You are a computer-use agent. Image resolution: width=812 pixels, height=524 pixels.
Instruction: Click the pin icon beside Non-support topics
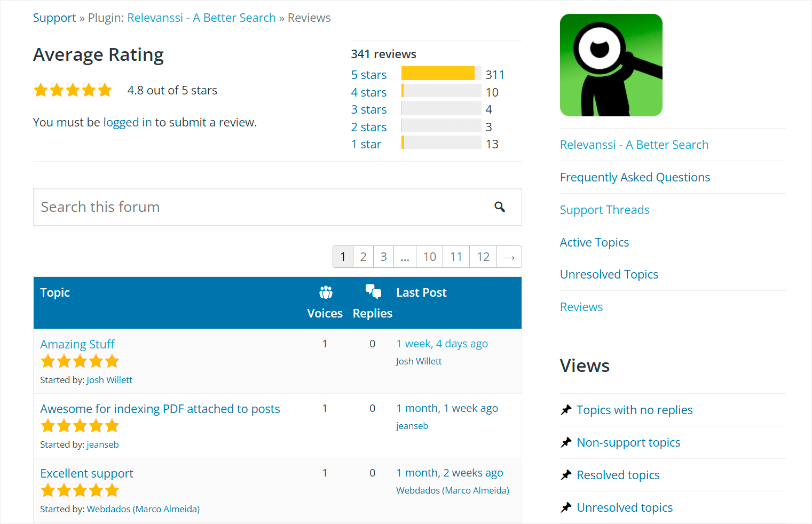click(565, 442)
